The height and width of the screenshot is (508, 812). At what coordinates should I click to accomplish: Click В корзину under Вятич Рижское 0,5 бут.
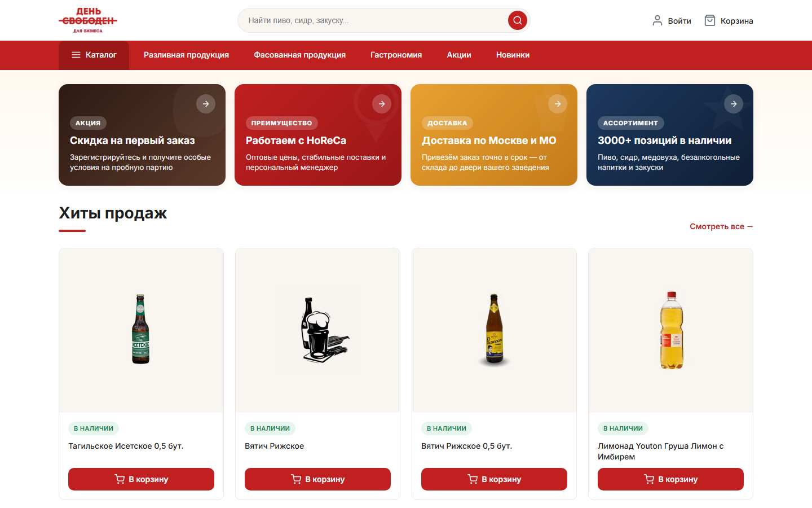(494, 479)
